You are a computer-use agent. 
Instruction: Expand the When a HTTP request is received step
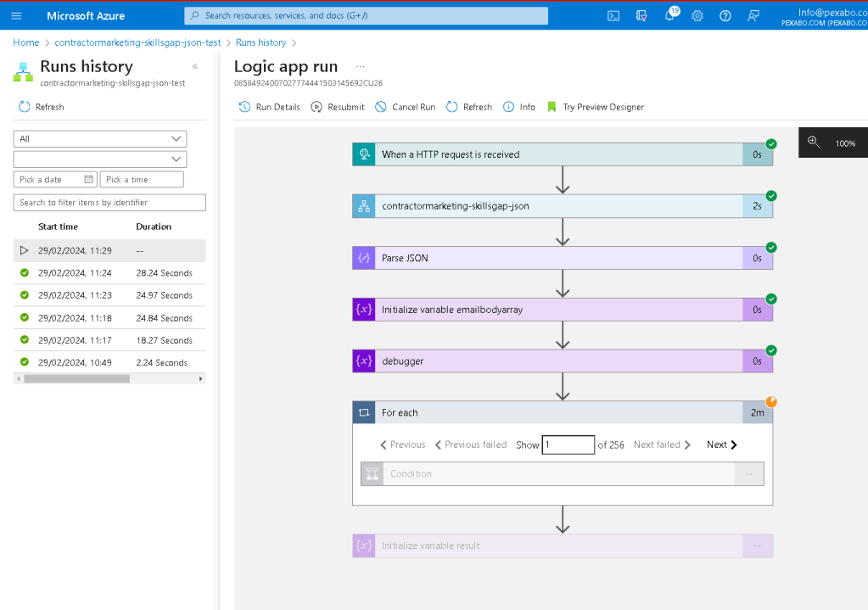point(563,154)
